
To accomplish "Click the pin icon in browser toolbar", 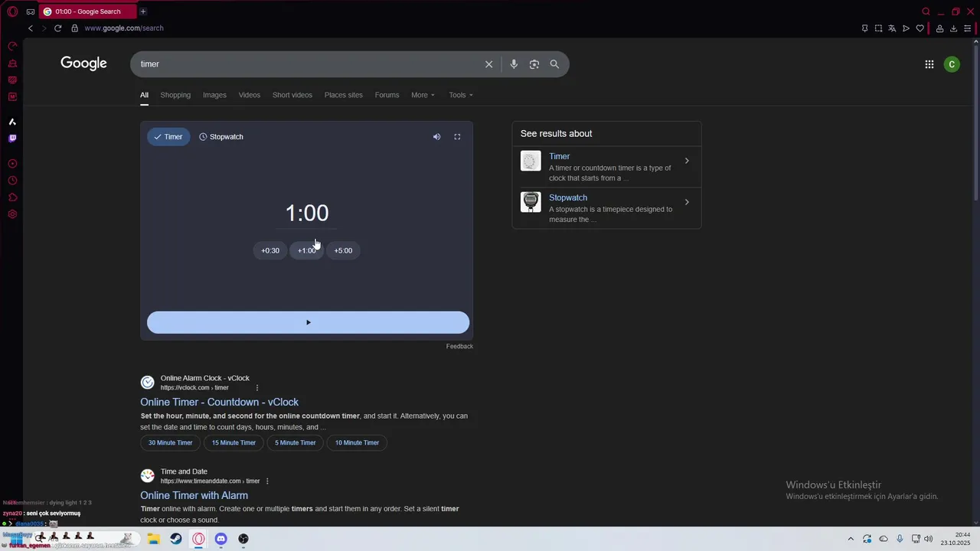I will tap(865, 28).
